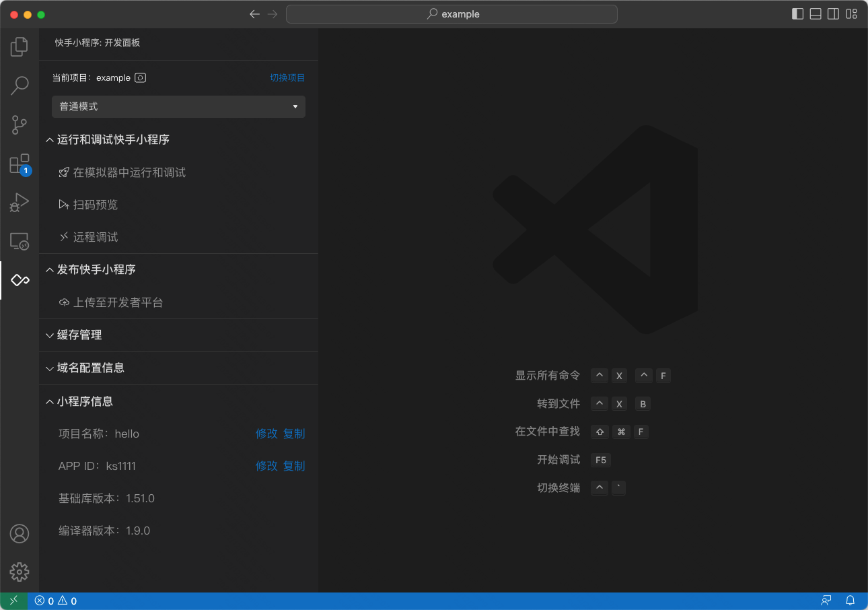Toggle the secondary side bar layout icon

pyautogui.click(x=834, y=14)
